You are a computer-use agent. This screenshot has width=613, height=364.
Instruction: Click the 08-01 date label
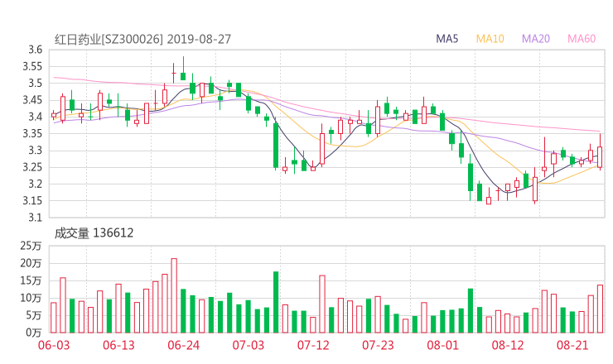click(443, 345)
